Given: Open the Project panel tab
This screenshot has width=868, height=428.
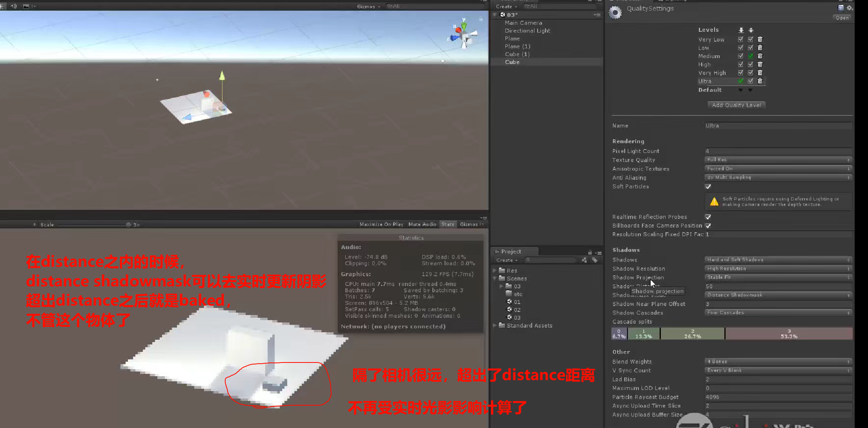Looking at the screenshot, I should [x=511, y=251].
